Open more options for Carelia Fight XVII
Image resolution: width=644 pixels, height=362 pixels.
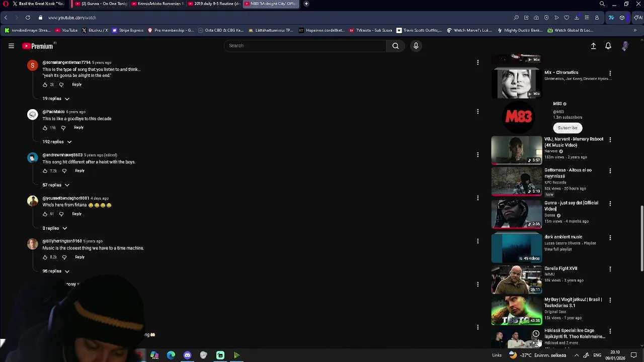610,269
